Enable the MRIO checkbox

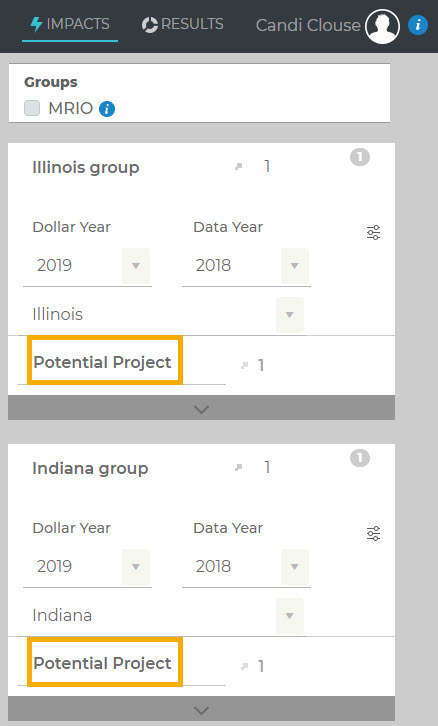tap(32, 108)
